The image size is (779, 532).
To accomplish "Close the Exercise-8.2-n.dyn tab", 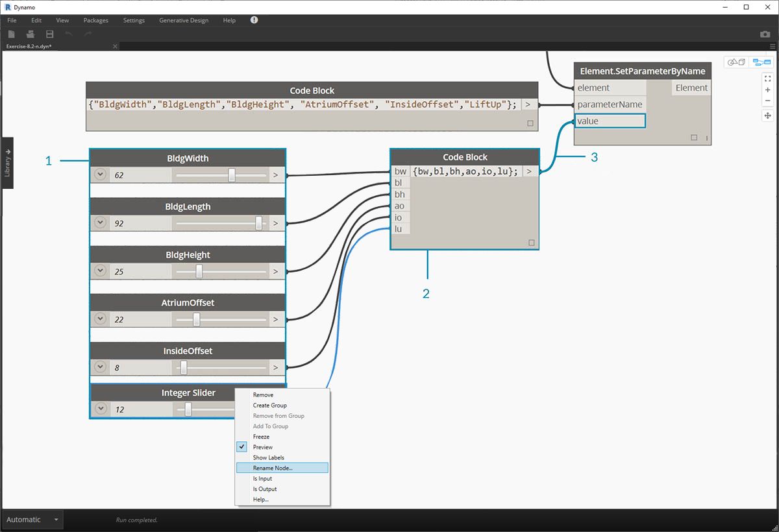I will pyautogui.click(x=116, y=47).
